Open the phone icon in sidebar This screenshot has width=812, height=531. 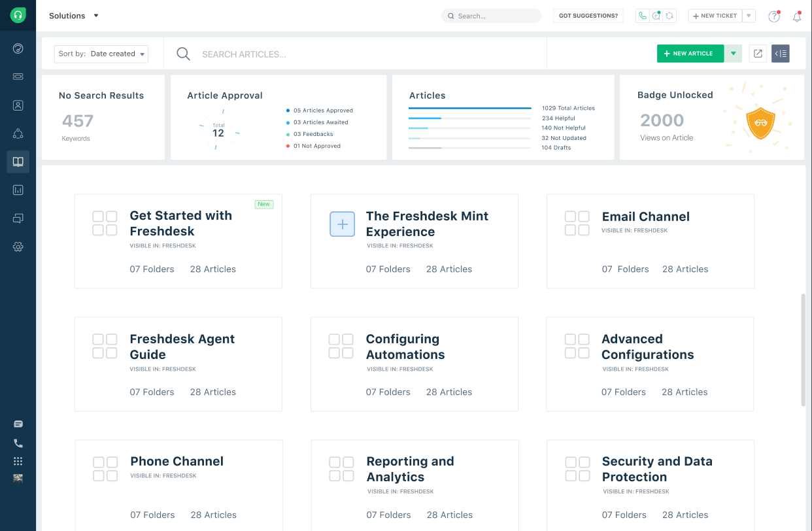point(18,443)
